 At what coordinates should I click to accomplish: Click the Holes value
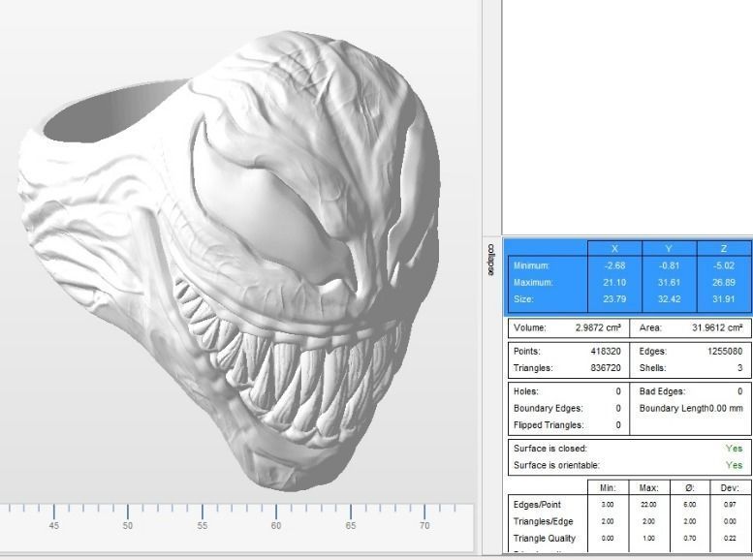618,391
